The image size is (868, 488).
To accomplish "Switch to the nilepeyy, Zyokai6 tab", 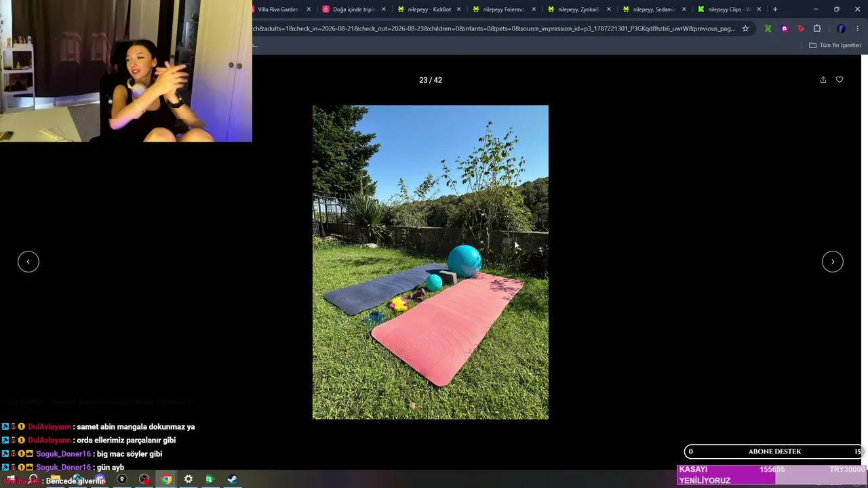I will point(578,9).
